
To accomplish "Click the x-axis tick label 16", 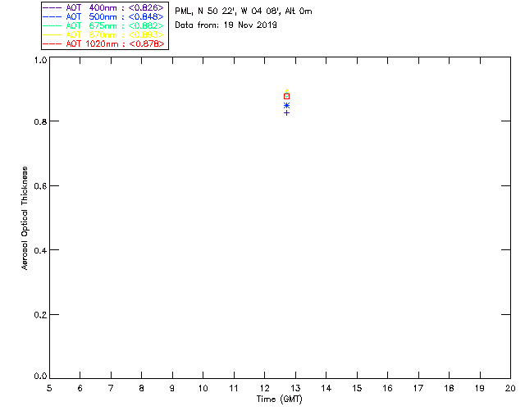I will pos(387,388).
